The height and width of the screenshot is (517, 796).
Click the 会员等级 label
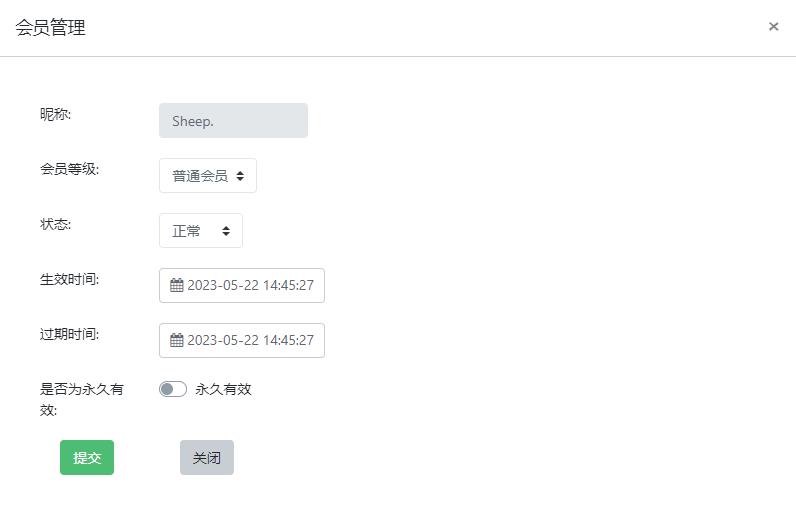click(69, 169)
